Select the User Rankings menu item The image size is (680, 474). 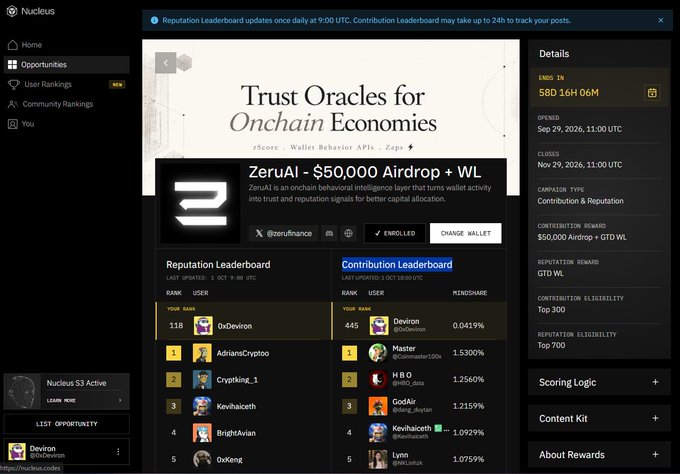[66, 85]
